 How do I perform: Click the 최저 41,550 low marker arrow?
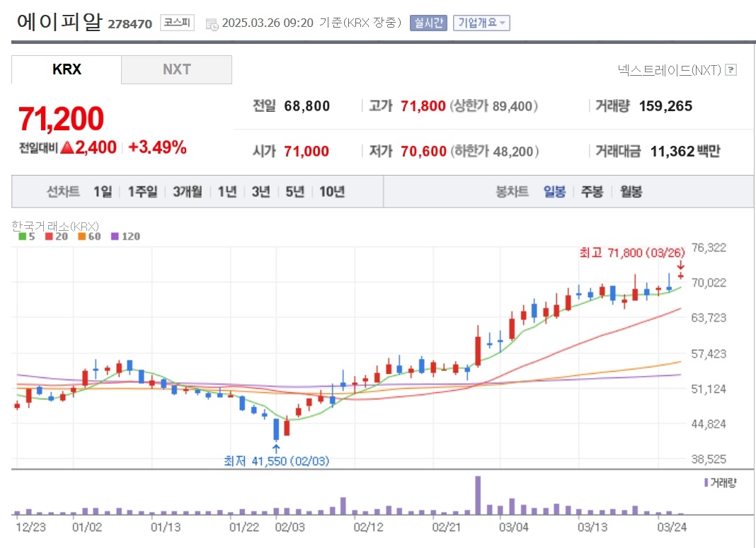276,449
